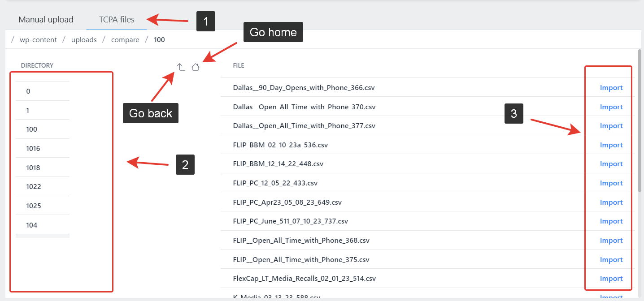Click the go back up-arrow icon
The image size is (644, 301).
coord(181,67)
